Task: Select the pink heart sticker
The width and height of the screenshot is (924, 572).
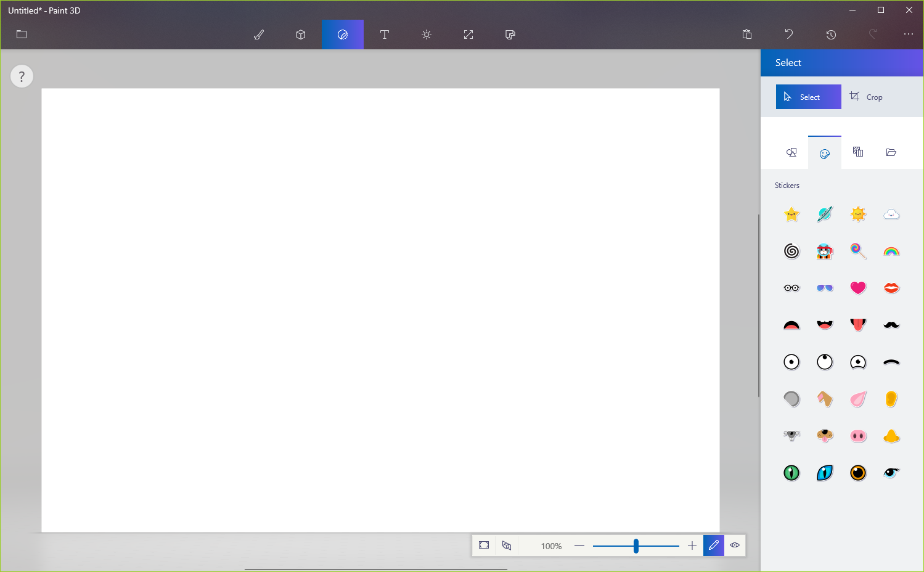Action: [x=858, y=288]
